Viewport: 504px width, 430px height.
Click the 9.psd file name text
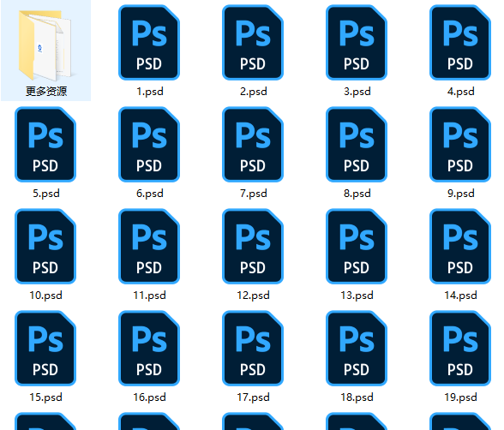coord(460,194)
